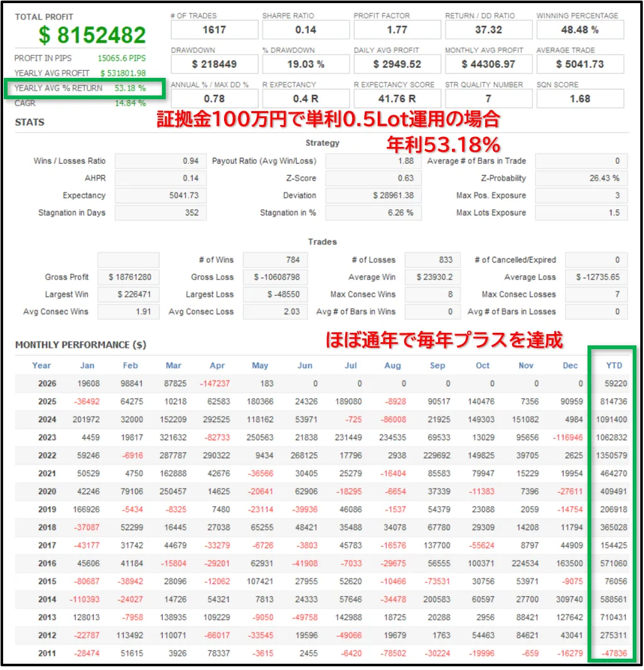Select the # of Wins value 784
Viewport: 644px width, 670px height.
tap(275, 260)
